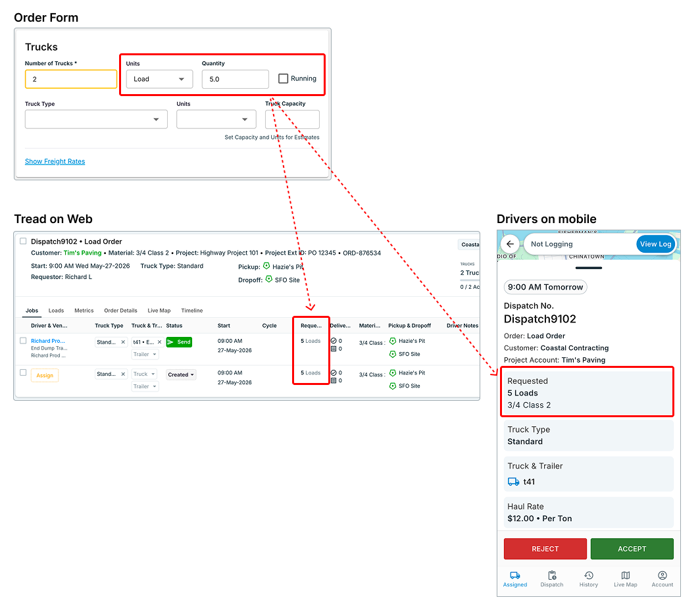Viewport: 700px width, 612px height.
Task: Open Live Map in the mobile bottom bar
Action: point(626,579)
